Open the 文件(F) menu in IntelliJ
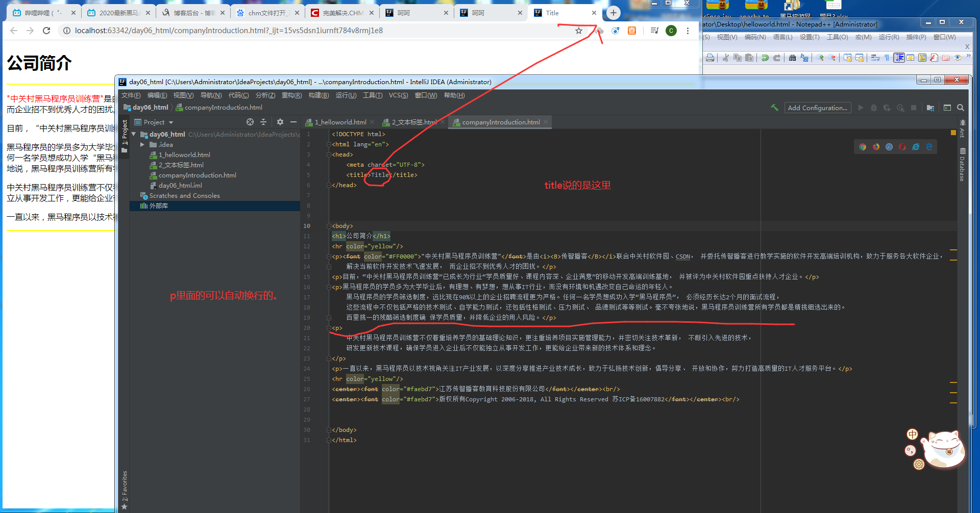 [131, 95]
